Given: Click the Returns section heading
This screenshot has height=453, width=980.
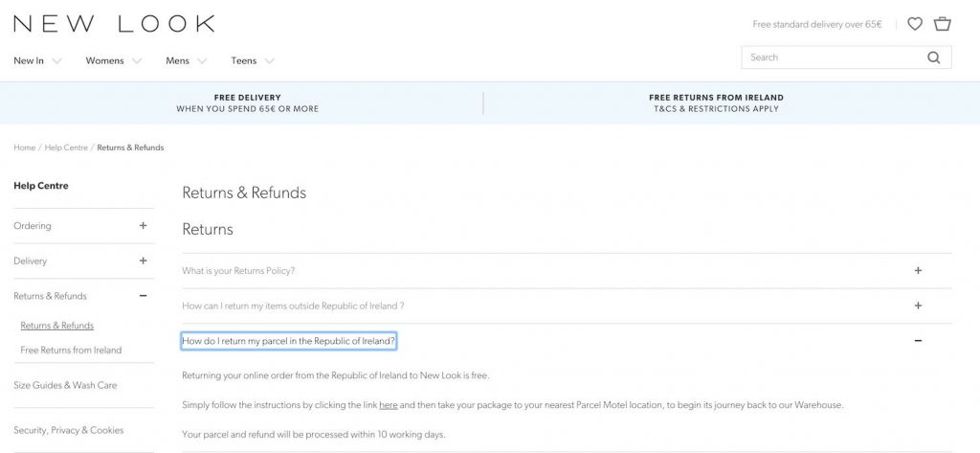Looking at the screenshot, I should (208, 229).
